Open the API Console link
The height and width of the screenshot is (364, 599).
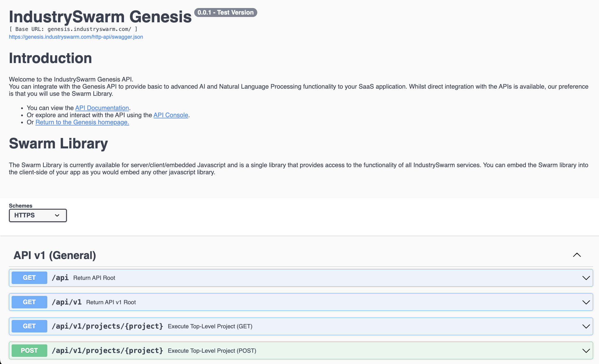point(171,115)
